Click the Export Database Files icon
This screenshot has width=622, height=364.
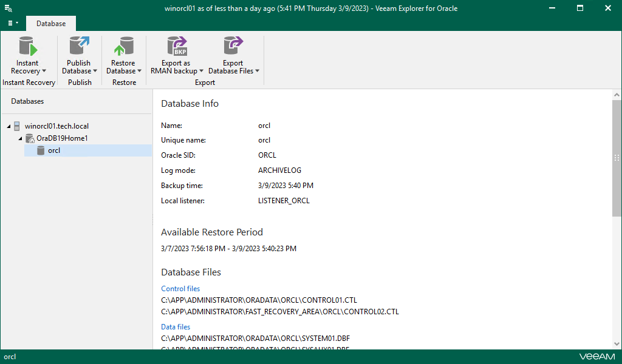coord(233,47)
